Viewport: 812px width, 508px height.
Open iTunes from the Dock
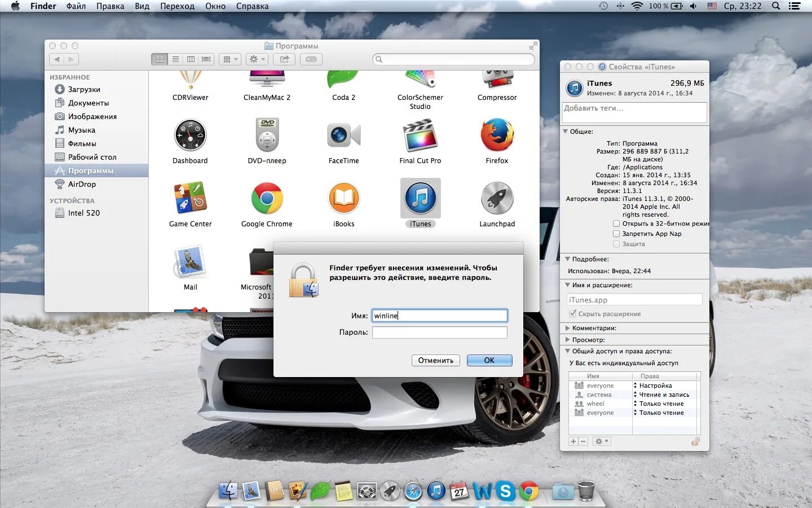[436, 491]
